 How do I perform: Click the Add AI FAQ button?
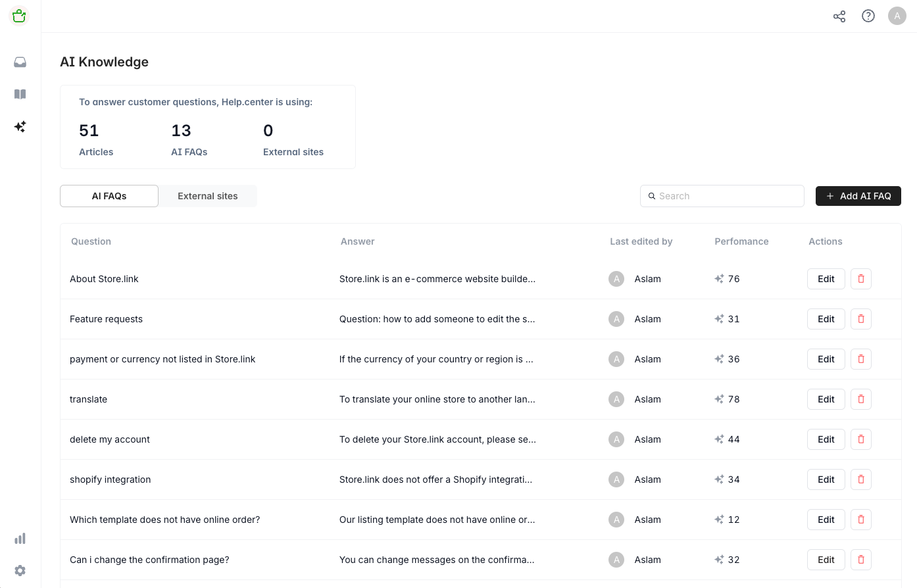[858, 196]
